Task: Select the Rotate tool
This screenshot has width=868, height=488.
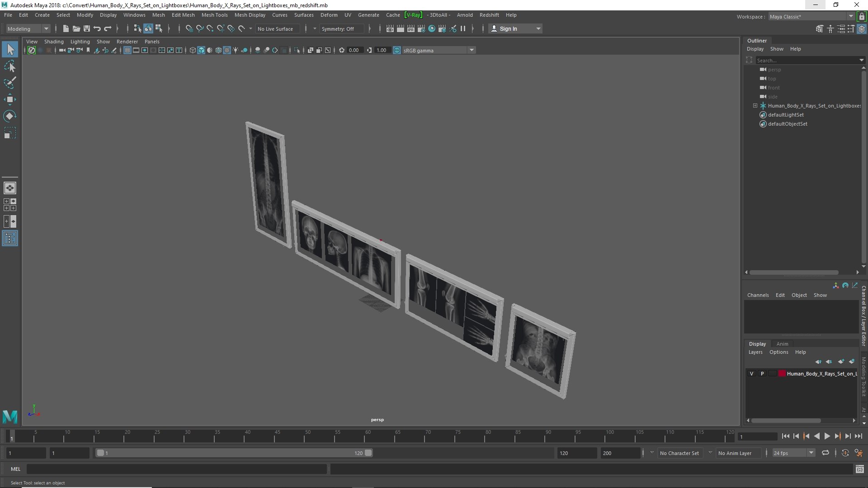Action: [10, 116]
